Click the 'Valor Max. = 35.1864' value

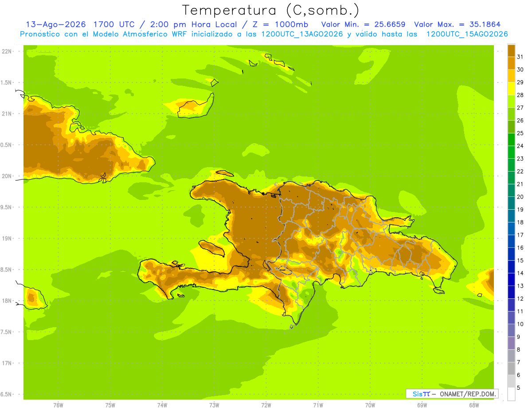pyautogui.click(x=457, y=24)
